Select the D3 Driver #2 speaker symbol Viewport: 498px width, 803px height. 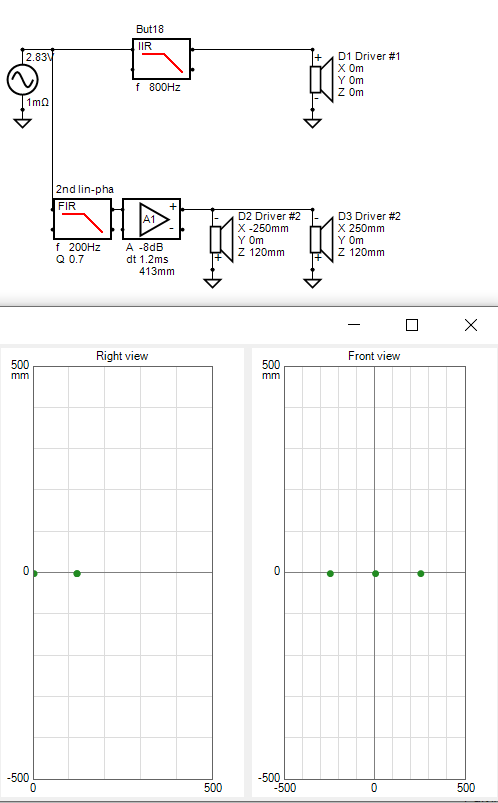point(321,239)
